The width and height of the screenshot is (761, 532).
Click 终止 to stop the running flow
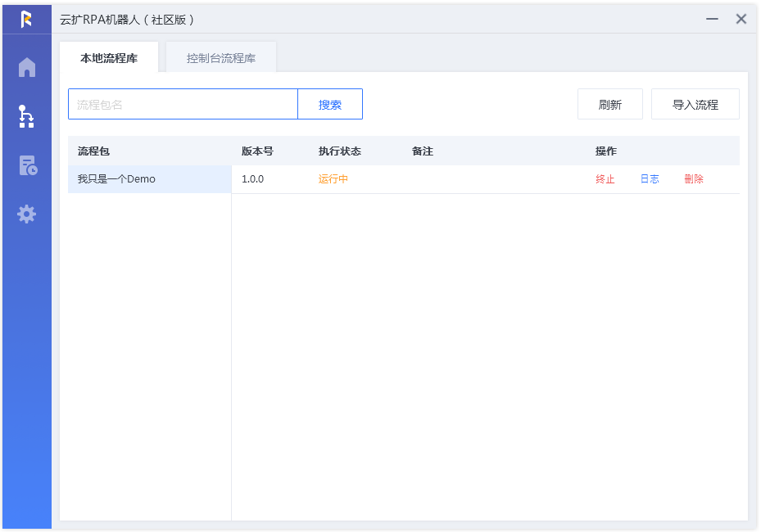605,179
